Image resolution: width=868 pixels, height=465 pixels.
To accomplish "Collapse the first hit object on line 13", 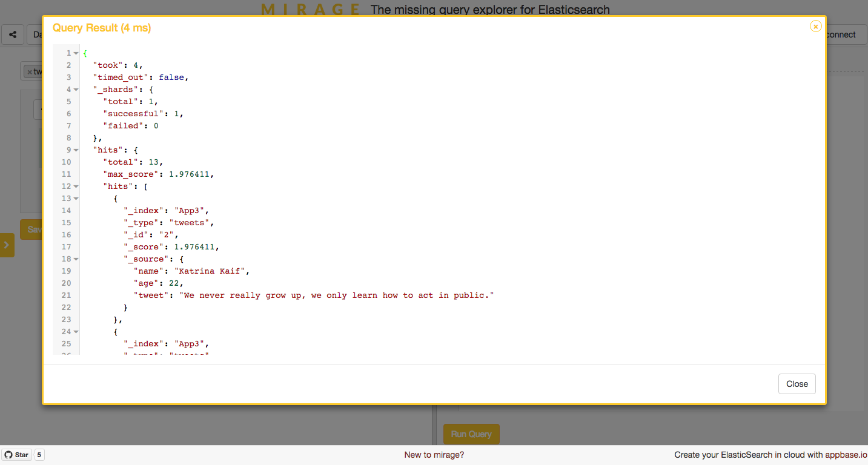I will (x=76, y=199).
